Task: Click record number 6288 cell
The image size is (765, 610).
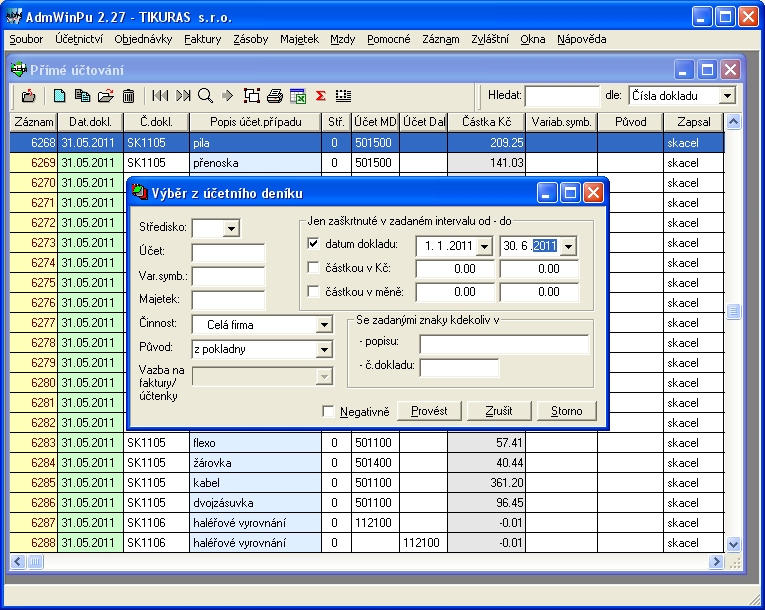Action: tap(34, 543)
